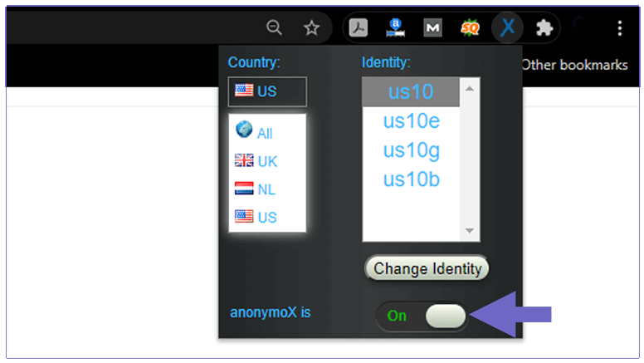Select identity us10
Viewport: 644px width, 363px height.
(x=411, y=91)
